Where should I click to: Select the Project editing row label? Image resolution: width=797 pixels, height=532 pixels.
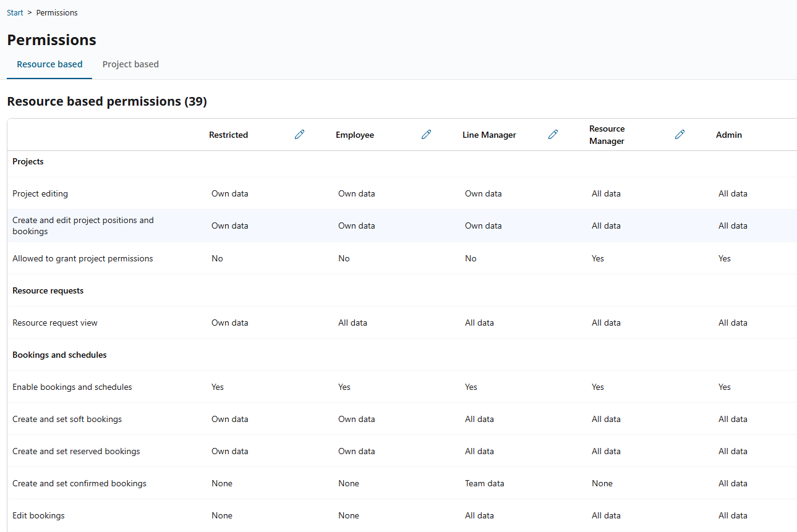[x=40, y=193]
